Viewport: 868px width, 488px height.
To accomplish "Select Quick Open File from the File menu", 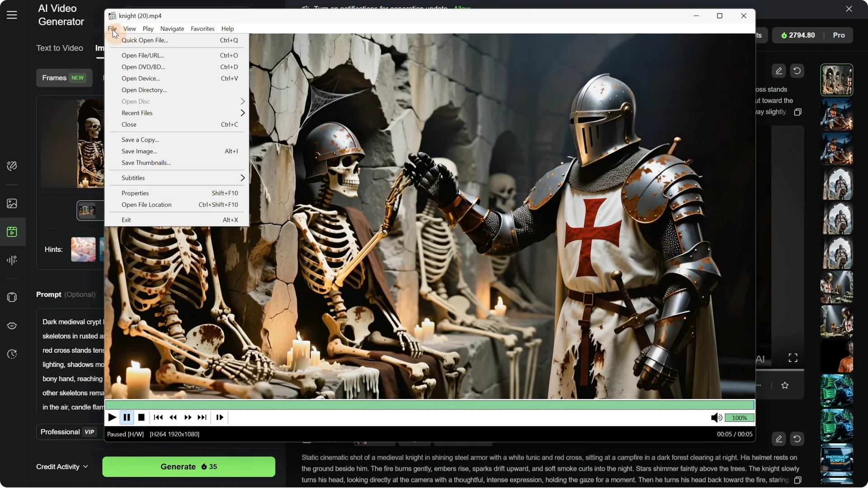I will click(x=145, y=40).
